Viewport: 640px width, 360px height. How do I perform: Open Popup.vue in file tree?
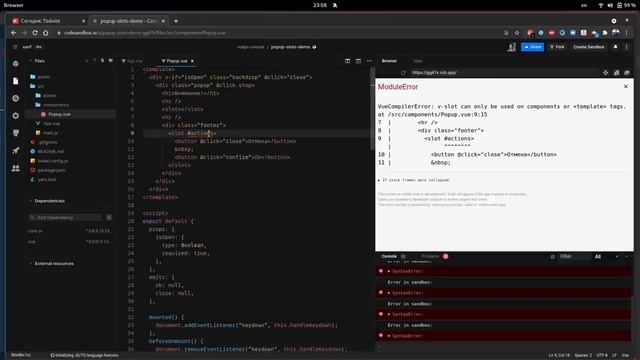click(x=59, y=114)
